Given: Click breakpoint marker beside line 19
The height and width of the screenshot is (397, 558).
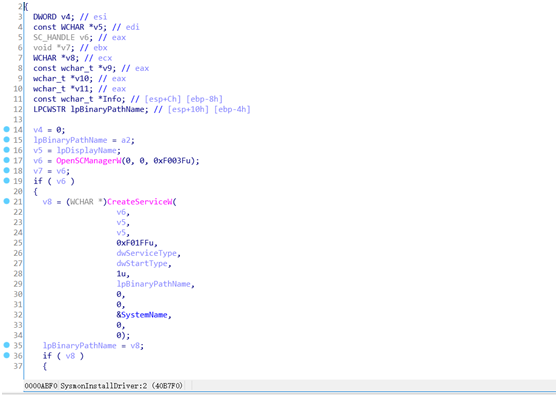Looking at the screenshot, I should pos(6,180).
